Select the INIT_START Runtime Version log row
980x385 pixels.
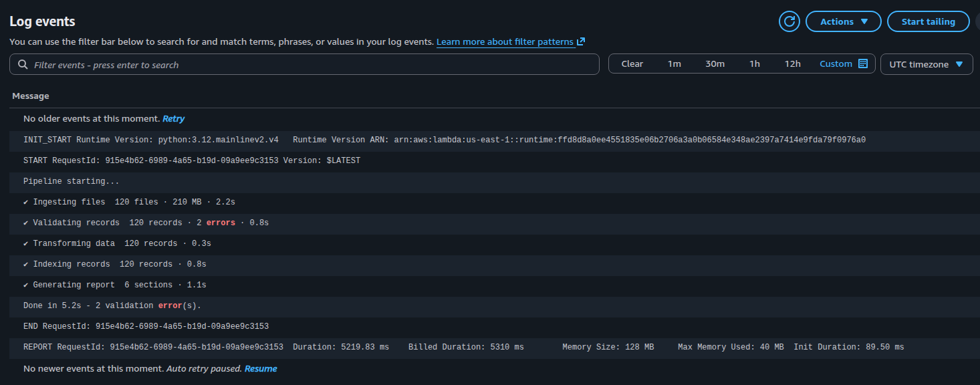495,140
